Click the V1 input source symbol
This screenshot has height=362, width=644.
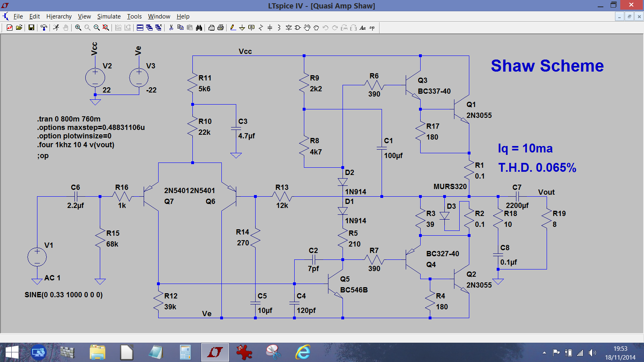tap(37, 257)
